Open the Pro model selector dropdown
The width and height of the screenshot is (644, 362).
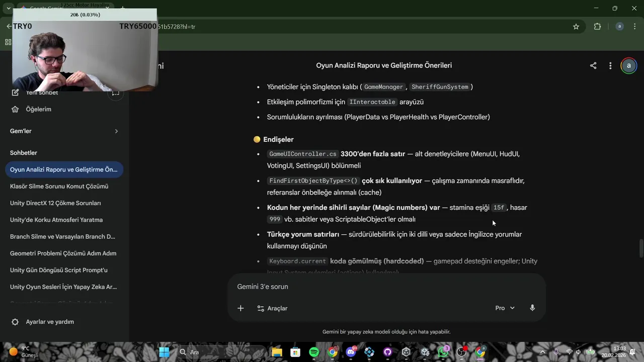505,308
